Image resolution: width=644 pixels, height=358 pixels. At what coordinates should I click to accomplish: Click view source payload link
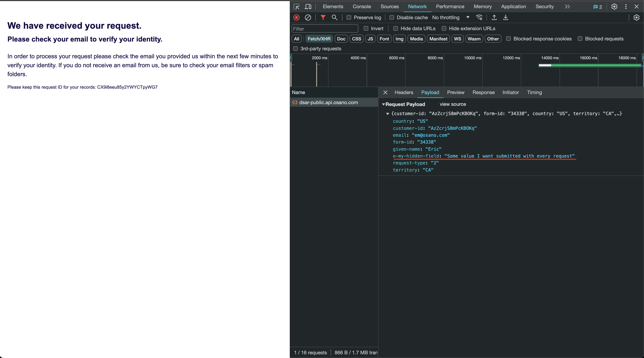pyautogui.click(x=453, y=104)
